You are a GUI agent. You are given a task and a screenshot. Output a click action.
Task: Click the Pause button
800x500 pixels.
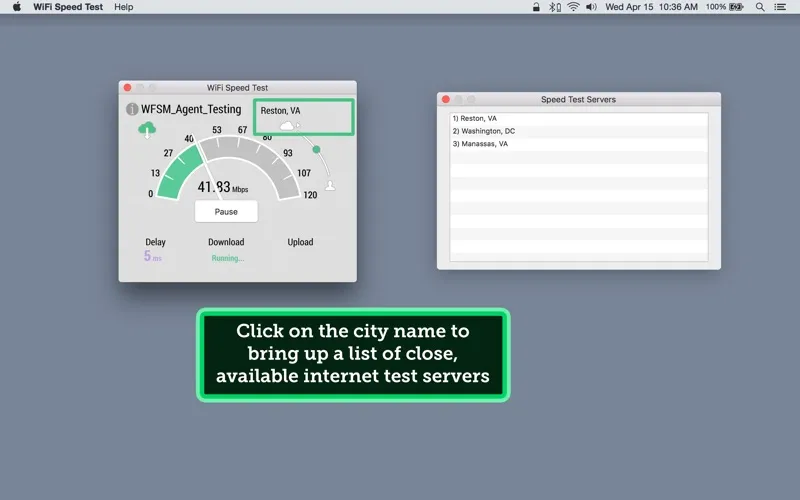tap(226, 212)
